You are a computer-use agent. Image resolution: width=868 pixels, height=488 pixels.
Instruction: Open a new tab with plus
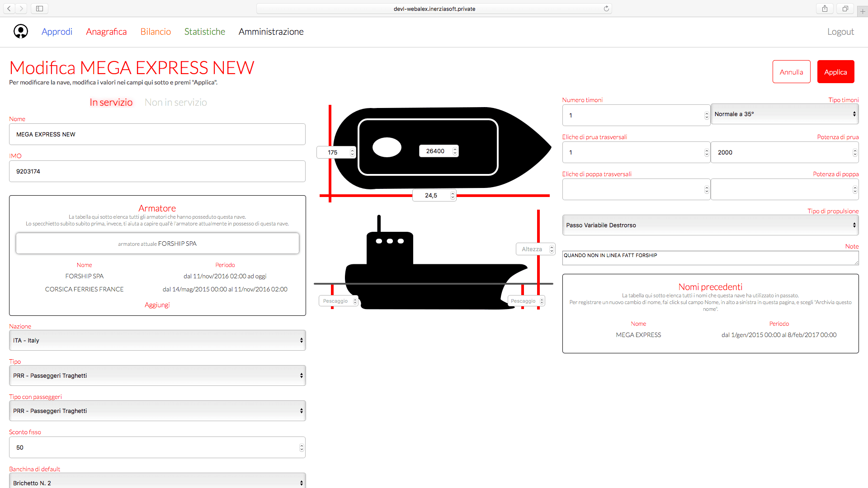tap(863, 11)
